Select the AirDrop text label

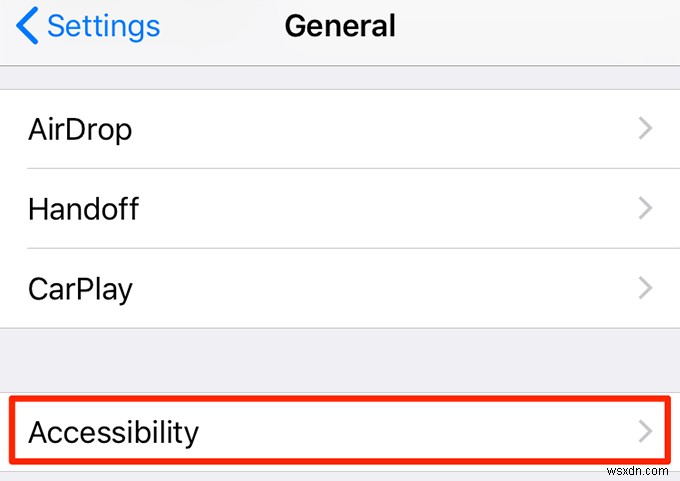[80, 128]
